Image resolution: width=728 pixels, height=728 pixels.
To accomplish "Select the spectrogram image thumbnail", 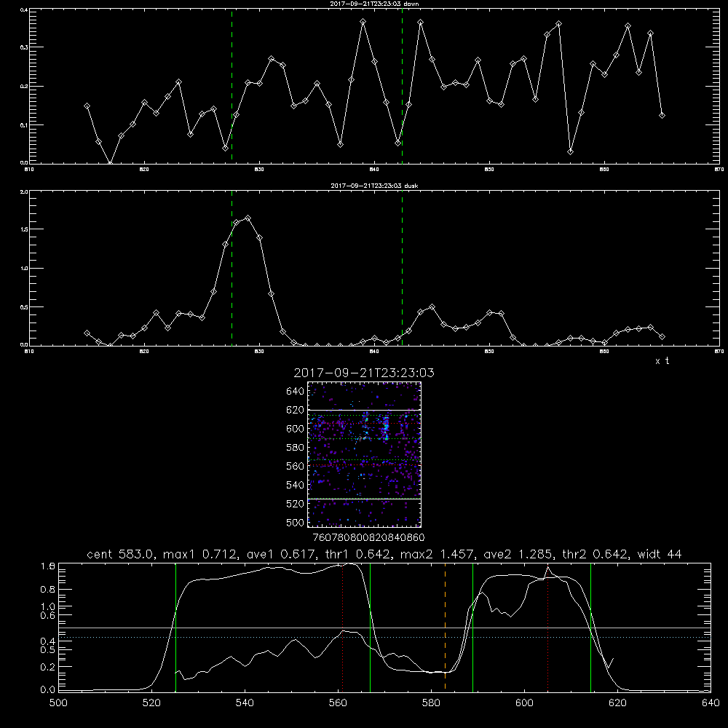I will point(364,454).
